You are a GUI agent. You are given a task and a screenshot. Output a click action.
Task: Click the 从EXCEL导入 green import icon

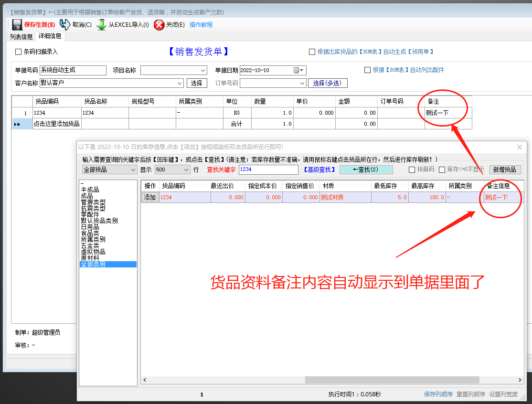[x=102, y=24]
